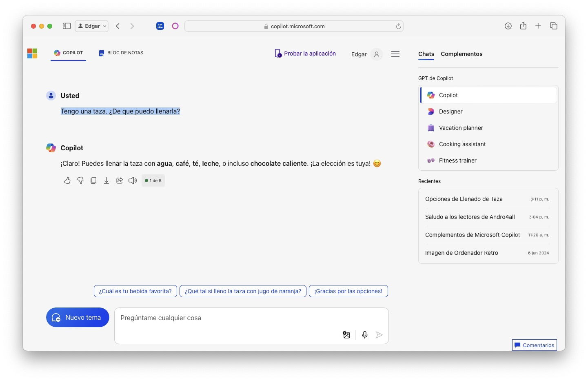Open the Edgar profile dropdown

pyautogui.click(x=92, y=26)
